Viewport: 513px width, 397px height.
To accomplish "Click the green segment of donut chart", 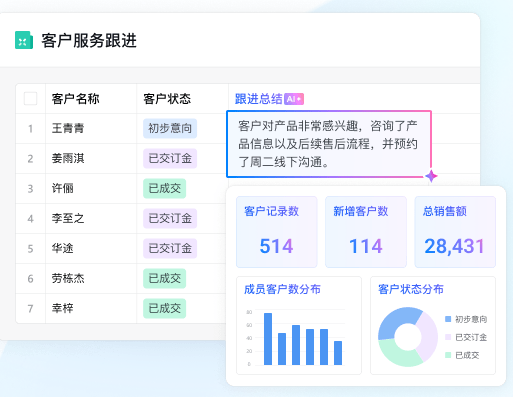I will tap(395, 354).
